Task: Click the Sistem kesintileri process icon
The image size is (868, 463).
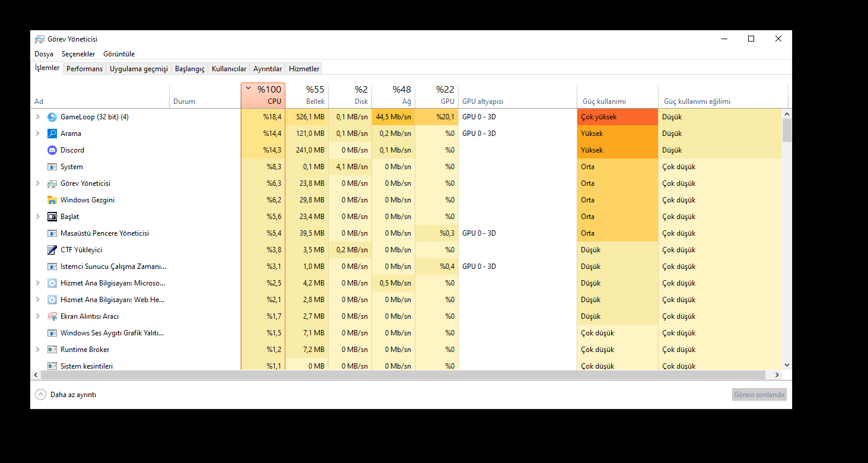Action: [x=52, y=366]
